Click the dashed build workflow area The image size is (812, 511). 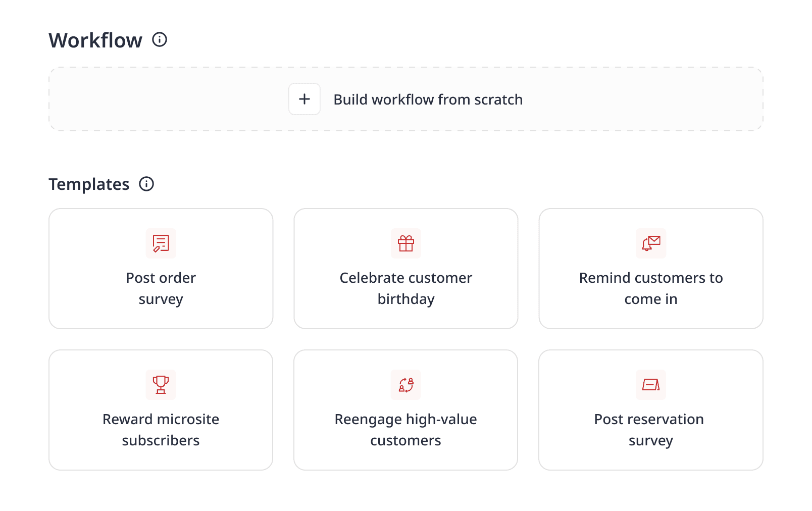click(x=406, y=99)
